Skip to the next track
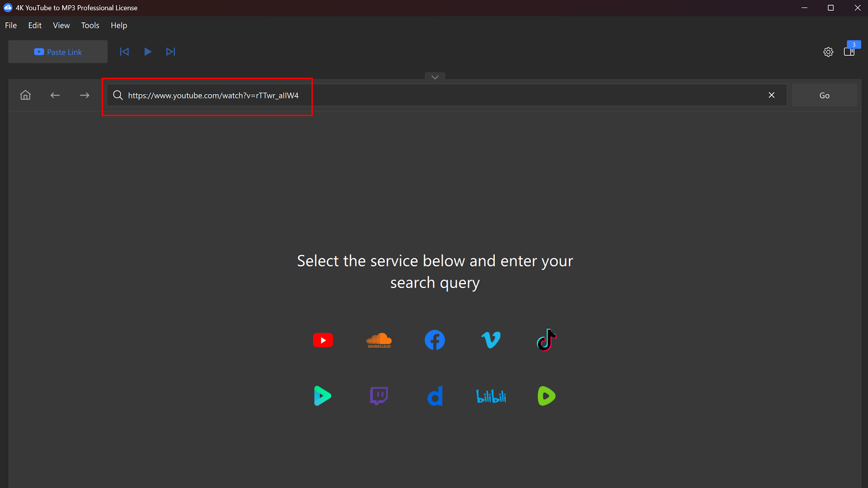The width and height of the screenshot is (868, 488). click(170, 52)
